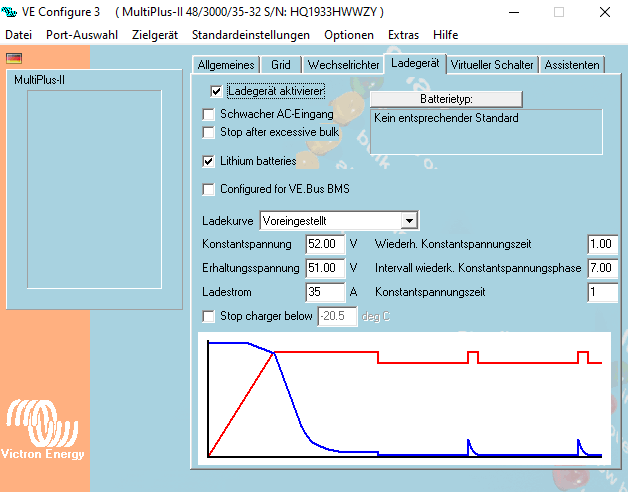Open the Hilfe menu

pos(445,35)
